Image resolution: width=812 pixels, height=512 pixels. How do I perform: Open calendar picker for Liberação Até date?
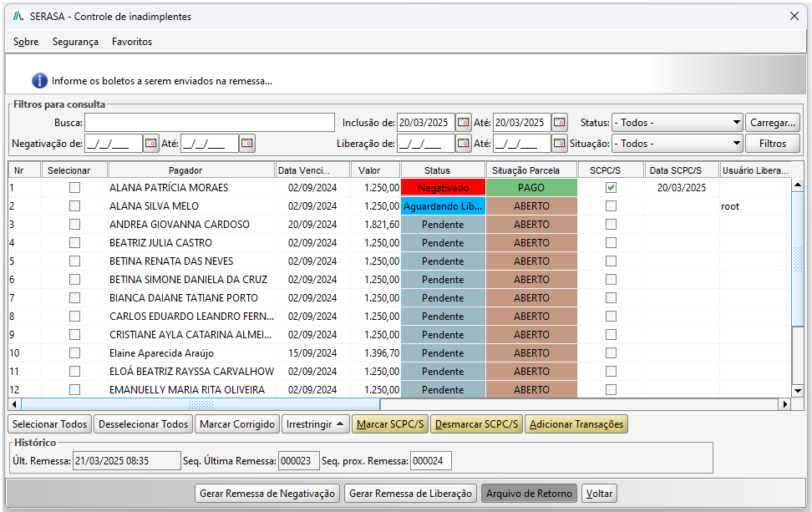pos(559,143)
